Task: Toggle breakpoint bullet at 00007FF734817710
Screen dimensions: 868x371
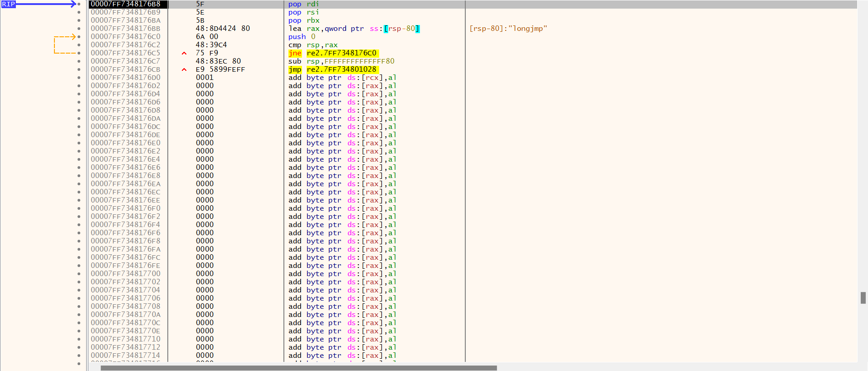Action: pos(79,339)
